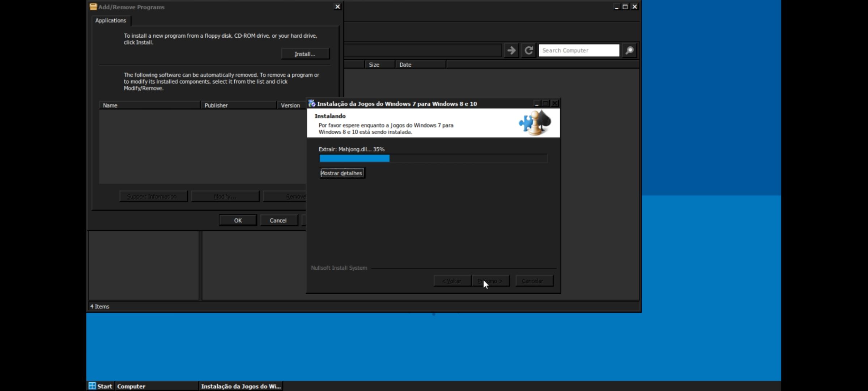Viewport: 868px width, 391px height.
Task: Click the Cancelar button in installer
Action: click(534, 281)
